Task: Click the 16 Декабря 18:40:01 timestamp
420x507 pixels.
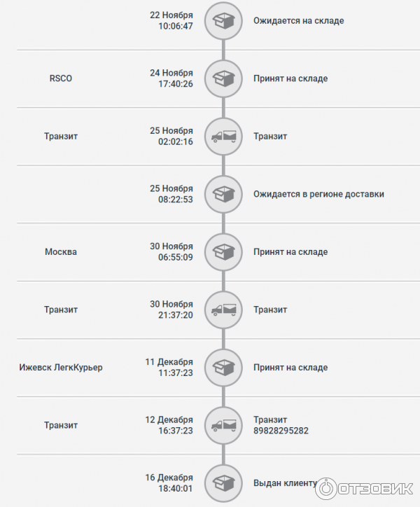Action: [169, 483]
